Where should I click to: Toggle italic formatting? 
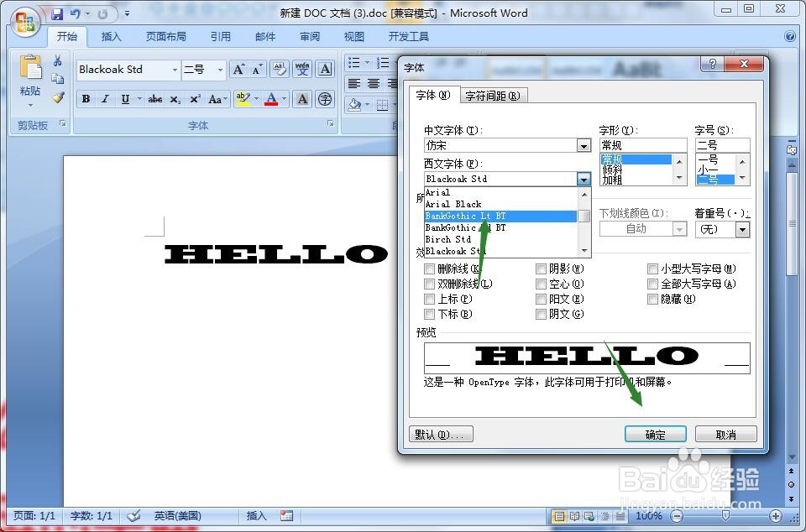pos(106,99)
